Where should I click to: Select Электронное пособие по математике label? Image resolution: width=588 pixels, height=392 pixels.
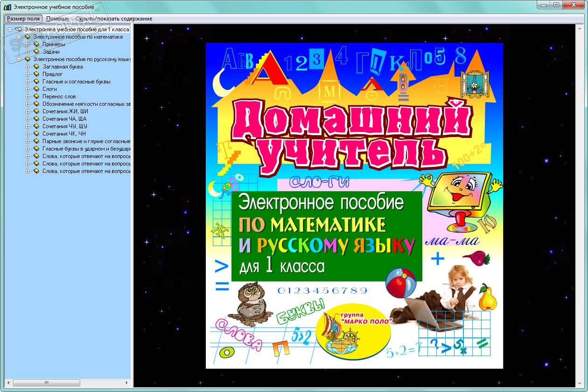tap(78, 37)
